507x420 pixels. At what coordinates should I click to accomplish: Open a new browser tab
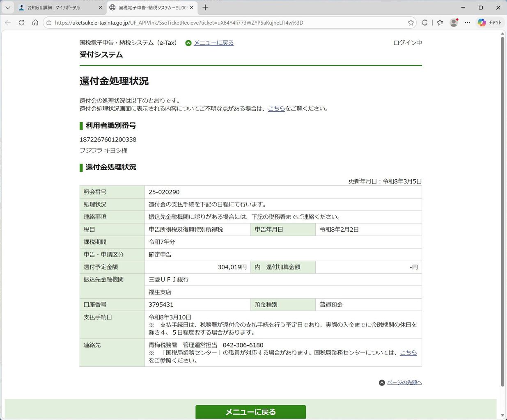(x=205, y=7)
